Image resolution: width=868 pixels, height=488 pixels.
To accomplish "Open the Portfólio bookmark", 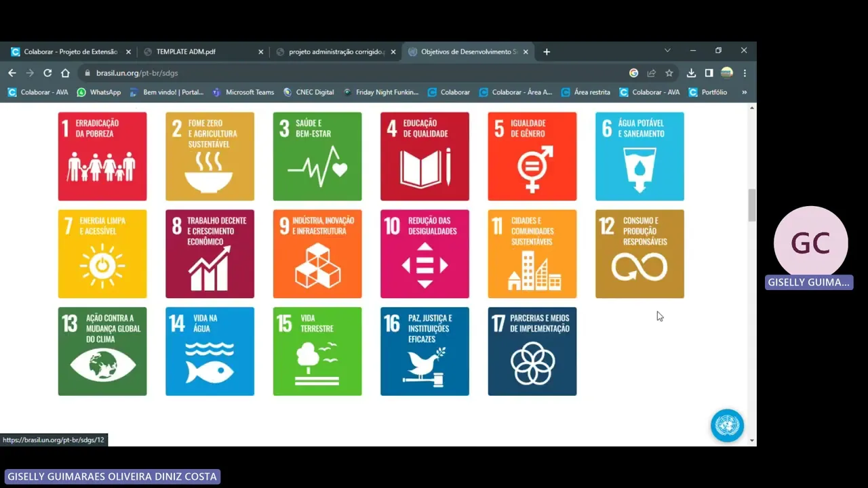I will pos(708,92).
